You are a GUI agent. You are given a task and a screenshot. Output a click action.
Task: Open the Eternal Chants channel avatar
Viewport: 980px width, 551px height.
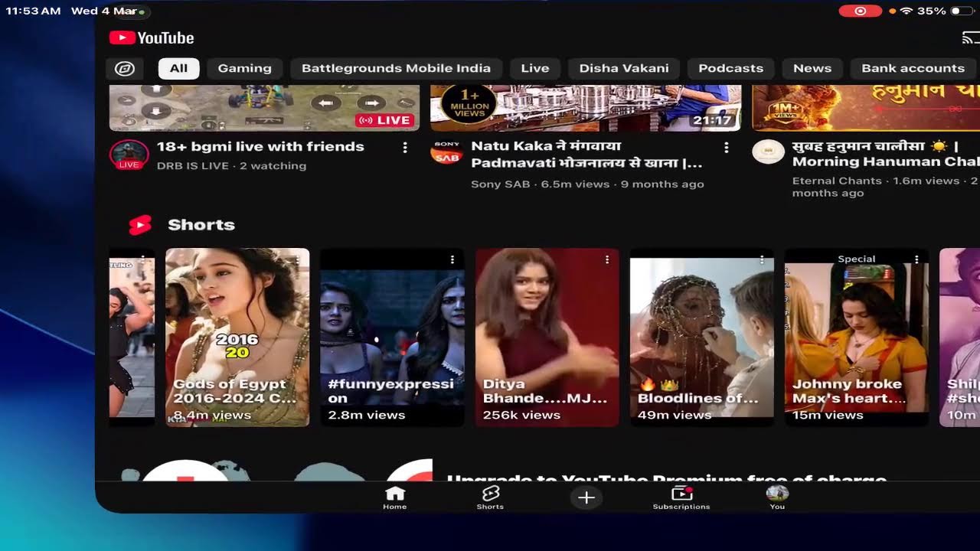(769, 152)
